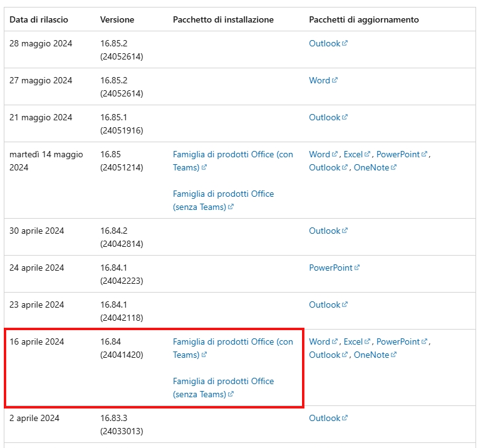Open Office with Teams installer for version 16.84
Image resolution: width=483 pixels, height=448 pixels.
click(232, 348)
